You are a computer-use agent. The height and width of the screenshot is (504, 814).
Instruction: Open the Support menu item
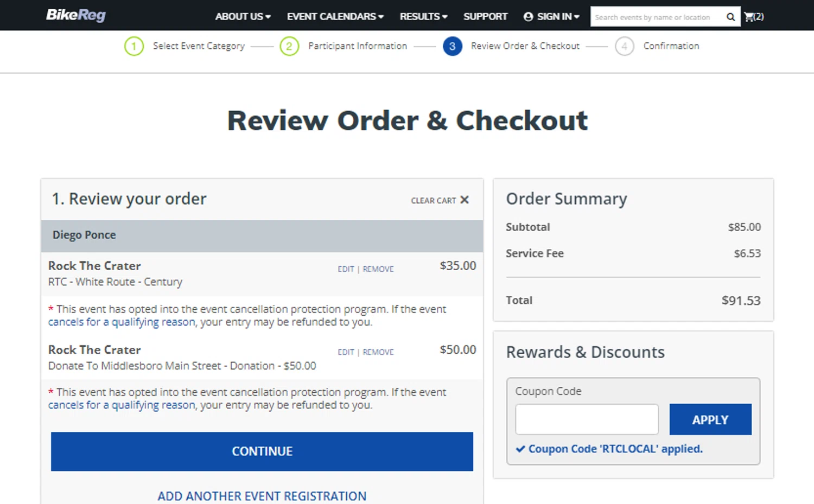click(485, 17)
